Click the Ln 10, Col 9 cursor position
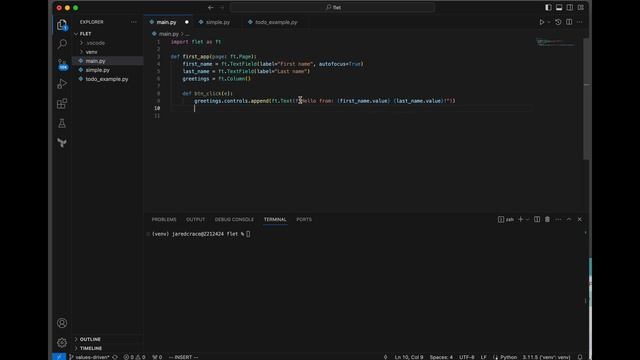 pos(409,357)
